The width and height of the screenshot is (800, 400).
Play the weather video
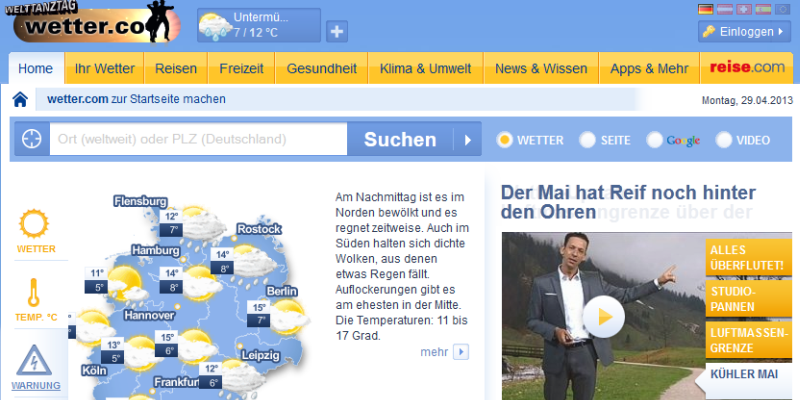[603, 317]
